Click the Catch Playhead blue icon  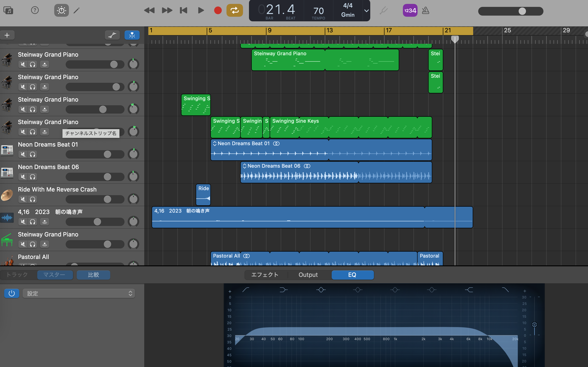coord(132,35)
